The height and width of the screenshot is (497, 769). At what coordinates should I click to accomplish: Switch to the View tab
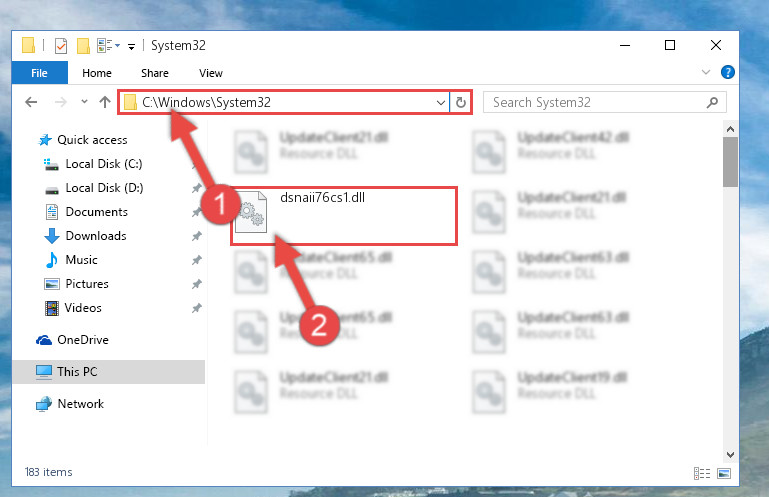[x=211, y=73]
